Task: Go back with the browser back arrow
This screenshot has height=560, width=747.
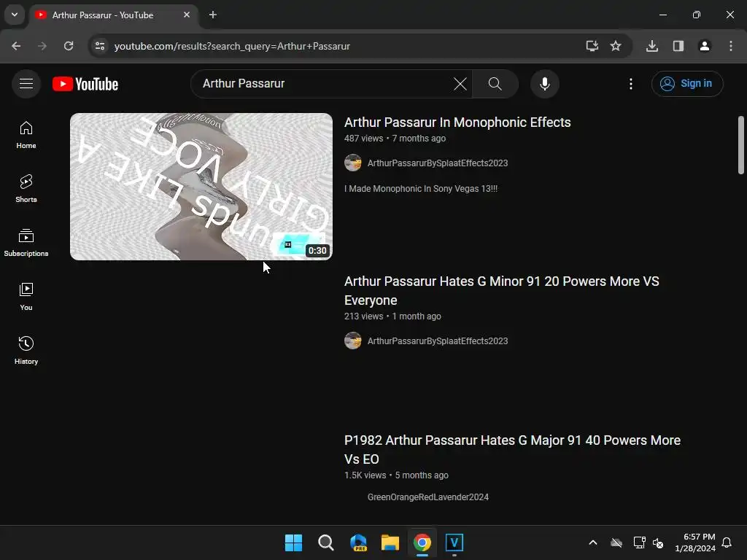Action: tap(16, 46)
